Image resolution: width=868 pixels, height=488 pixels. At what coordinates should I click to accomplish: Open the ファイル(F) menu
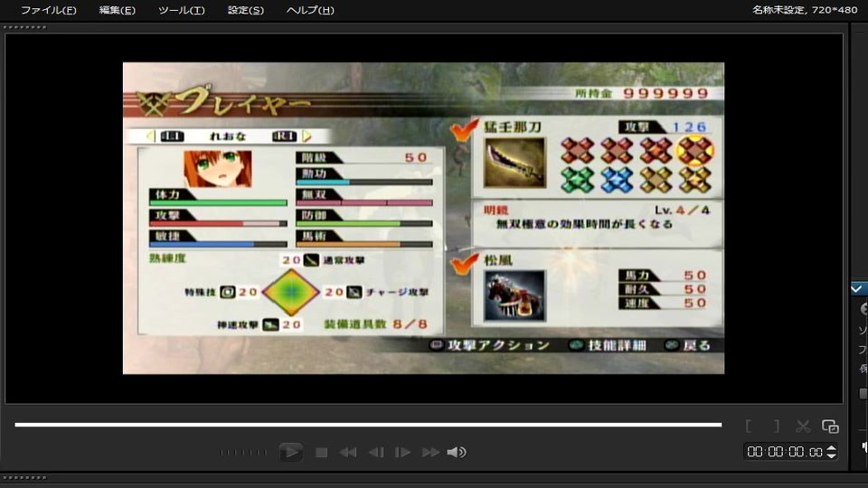48,10
